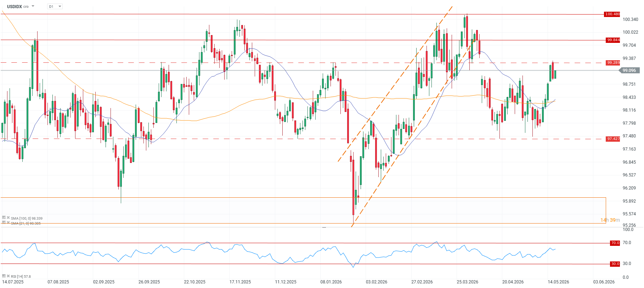Click the 99.289 dashed level label

pyautogui.click(x=613, y=63)
